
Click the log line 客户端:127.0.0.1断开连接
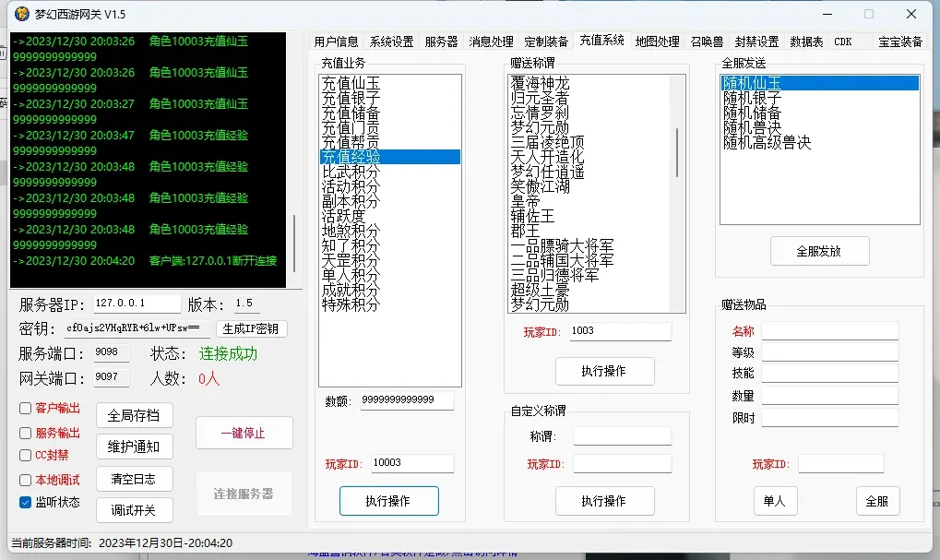[213, 261]
